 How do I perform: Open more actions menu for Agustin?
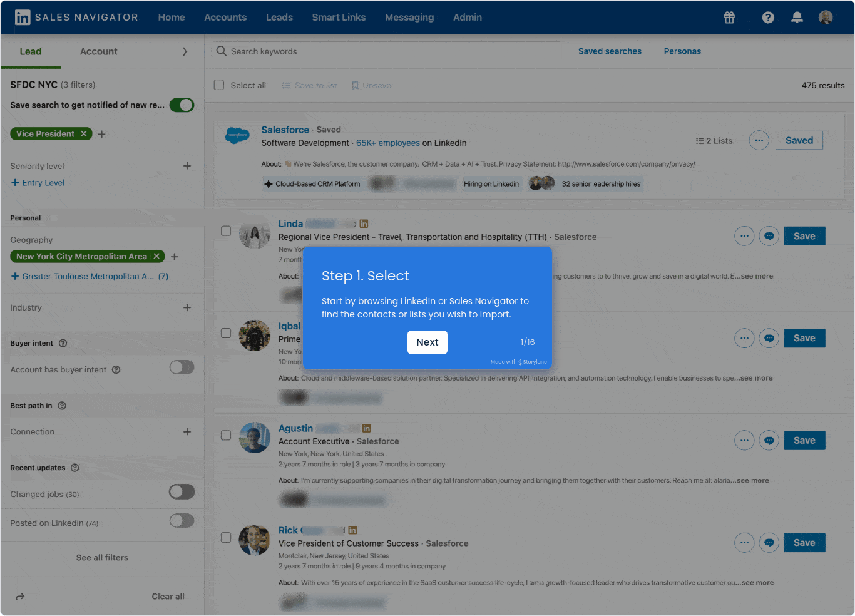pos(744,440)
